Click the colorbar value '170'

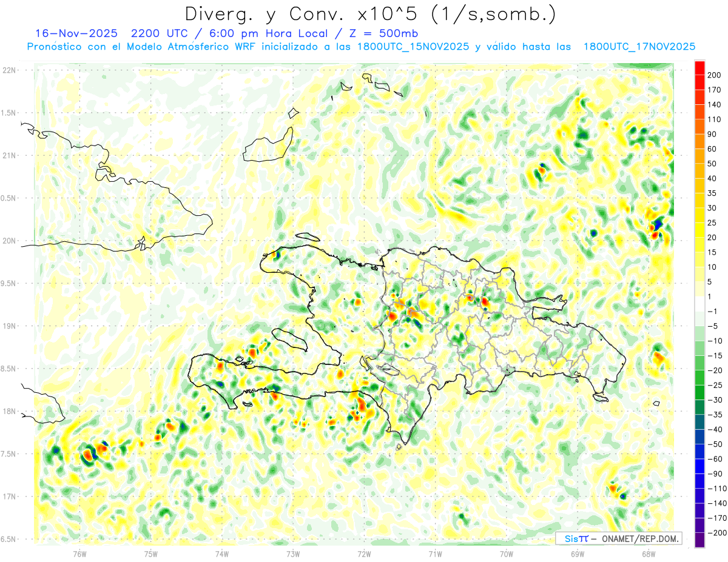[x=714, y=90]
